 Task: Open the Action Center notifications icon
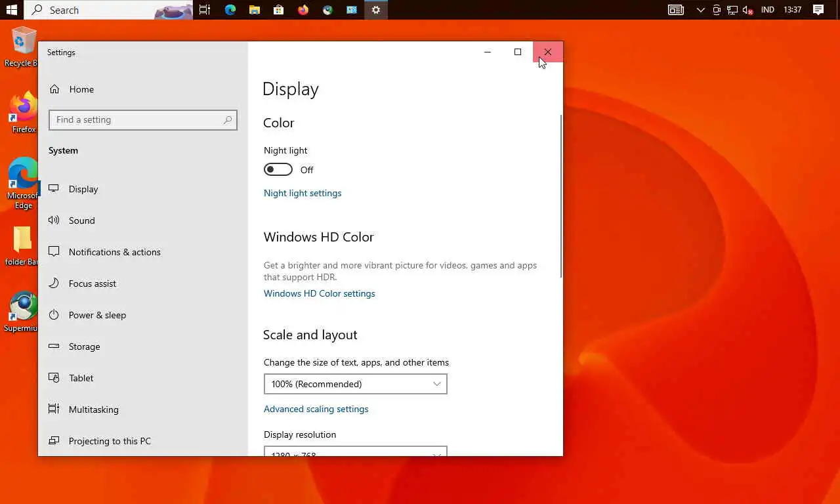pos(818,10)
